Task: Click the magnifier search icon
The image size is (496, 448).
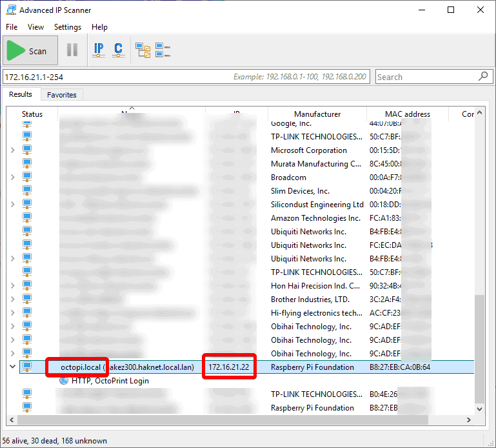Action: (483, 76)
